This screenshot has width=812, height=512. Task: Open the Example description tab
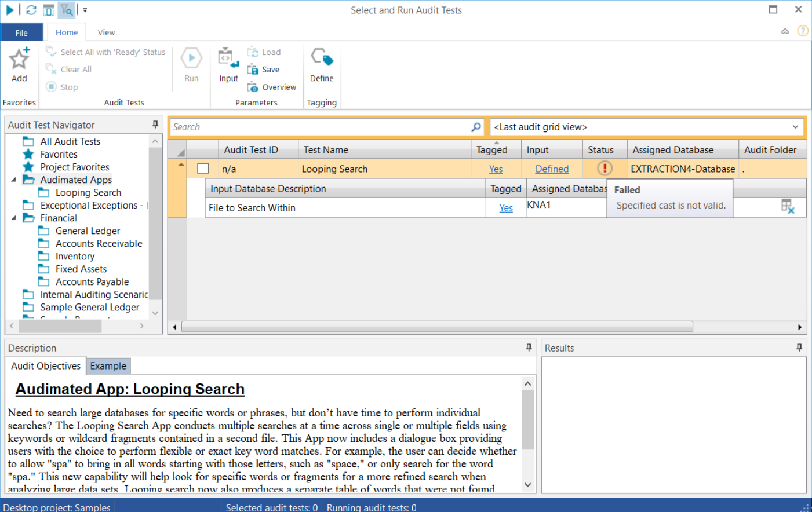click(108, 366)
